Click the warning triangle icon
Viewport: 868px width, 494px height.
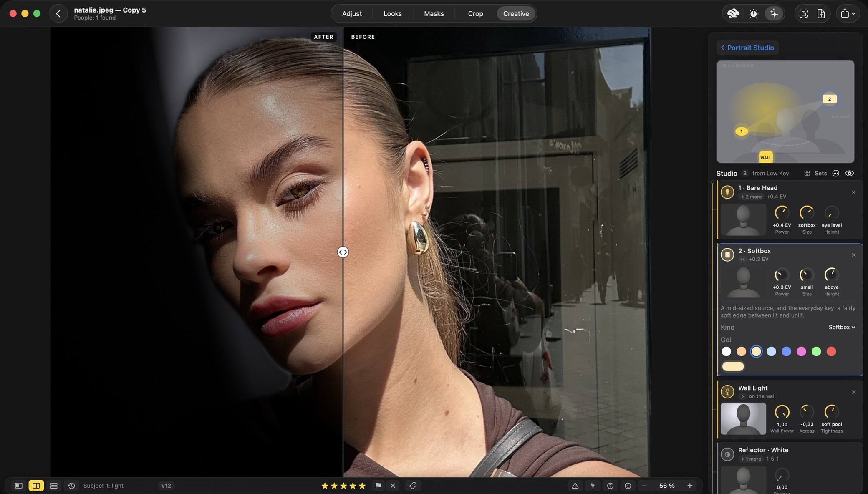click(x=575, y=486)
